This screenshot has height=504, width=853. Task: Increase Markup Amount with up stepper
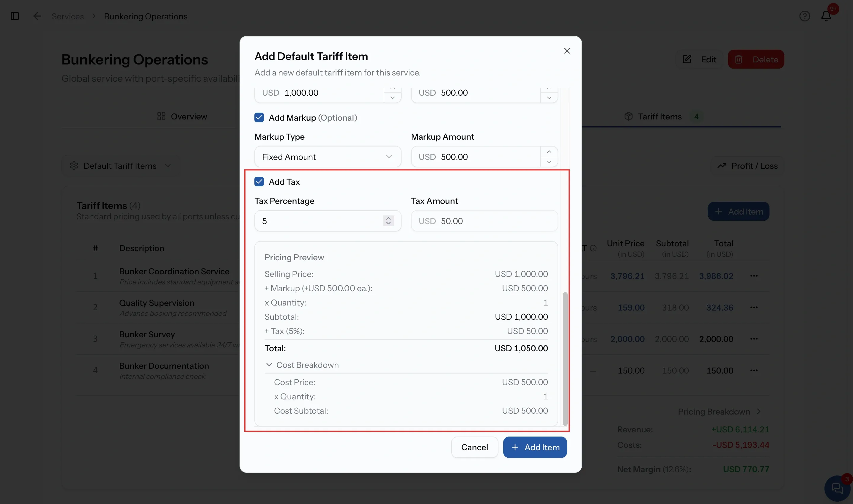(x=549, y=152)
